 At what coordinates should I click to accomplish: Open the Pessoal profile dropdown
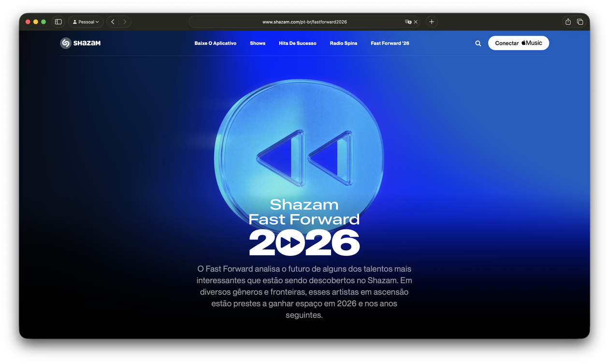point(86,22)
